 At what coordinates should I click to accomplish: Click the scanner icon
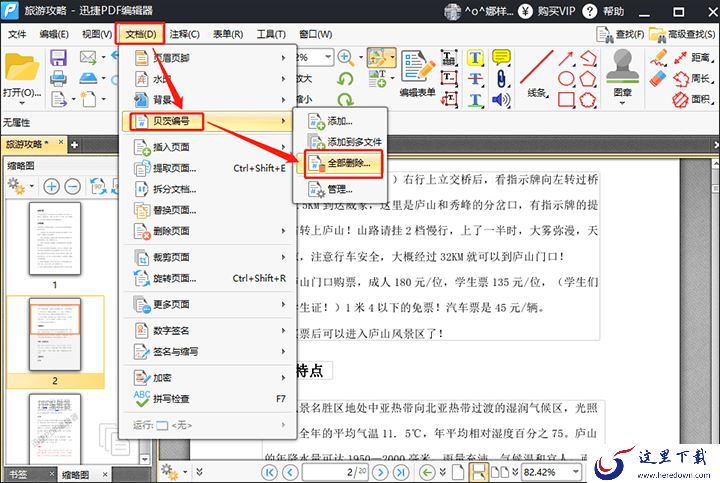point(88,79)
